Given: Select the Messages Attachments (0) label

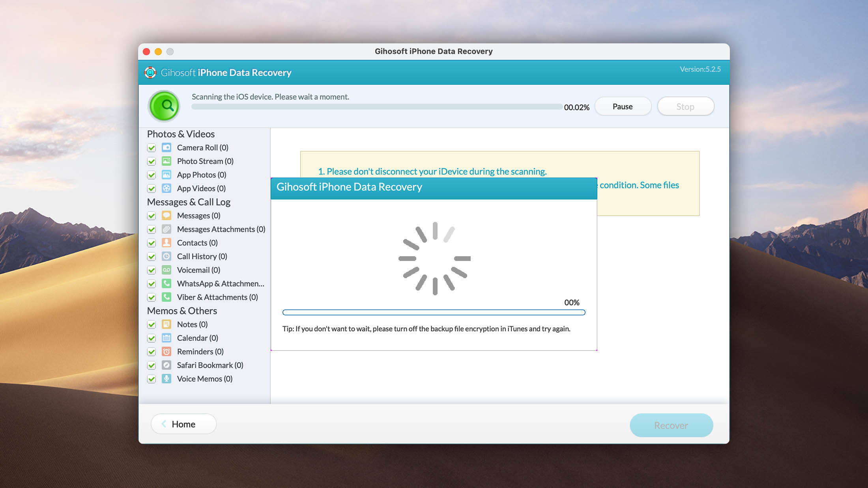Looking at the screenshot, I should click(x=221, y=229).
